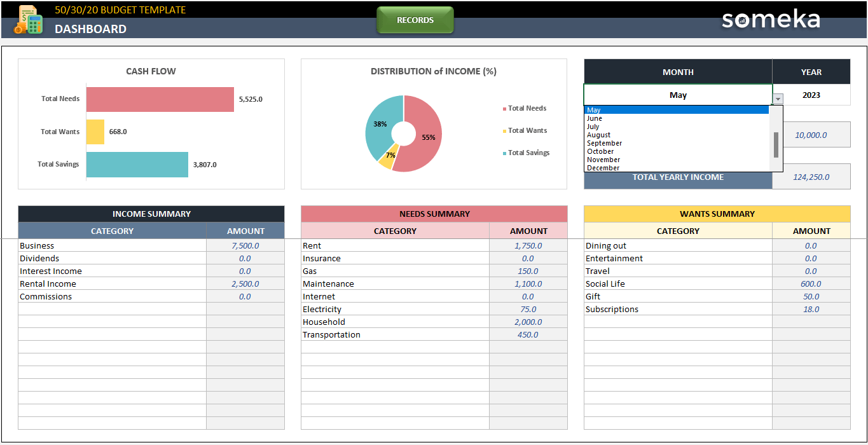Select the Dividends category cell

click(113, 258)
